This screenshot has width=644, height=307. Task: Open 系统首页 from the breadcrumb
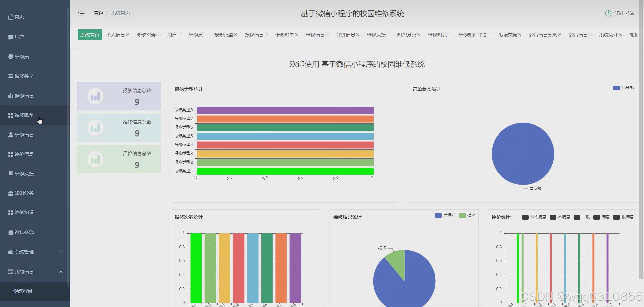point(120,13)
